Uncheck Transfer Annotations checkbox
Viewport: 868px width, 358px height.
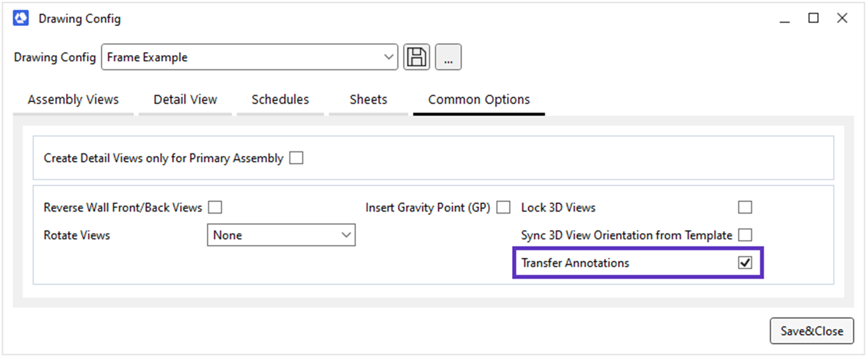pyautogui.click(x=745, y=263)
